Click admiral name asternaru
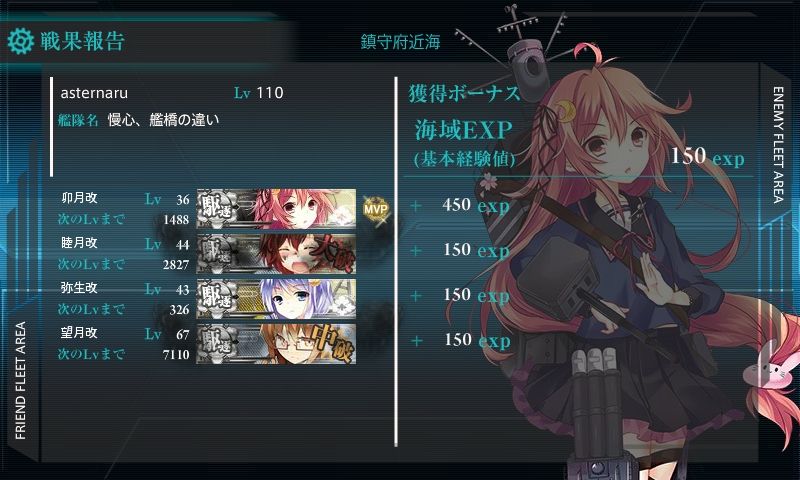800x480 pixels. pyautogui.click(x=94, y=93)
